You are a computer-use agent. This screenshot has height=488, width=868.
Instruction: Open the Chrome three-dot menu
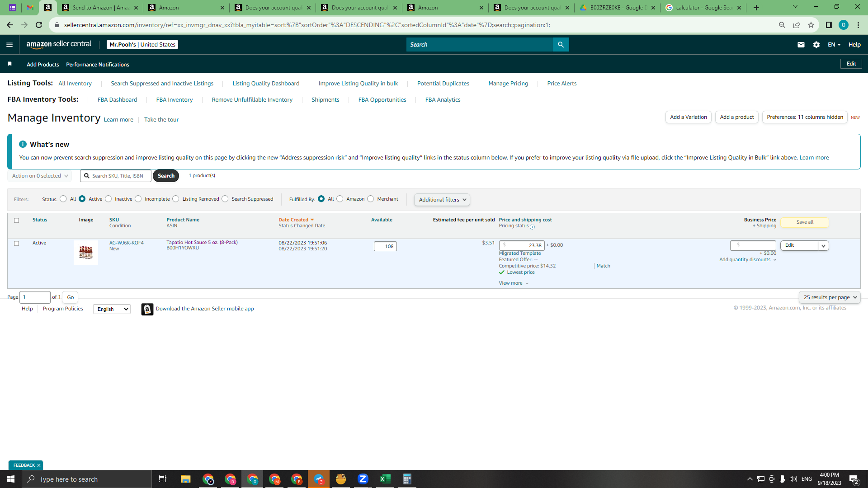(x=858, y=25)
